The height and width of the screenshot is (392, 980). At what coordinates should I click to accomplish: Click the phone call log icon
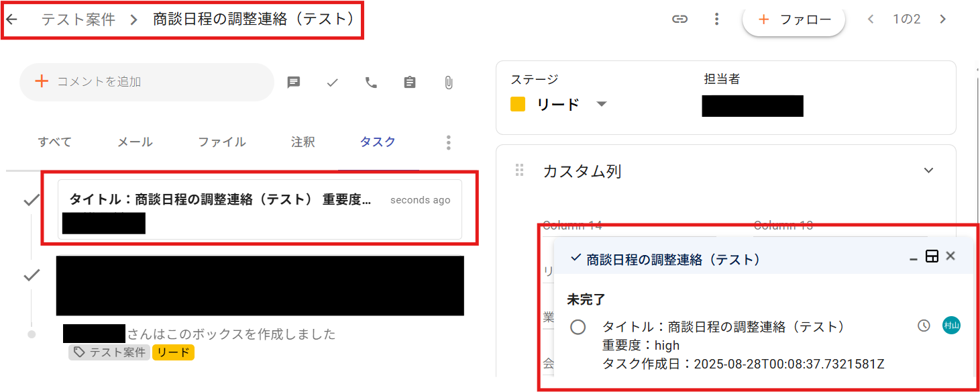coord(371,82)
